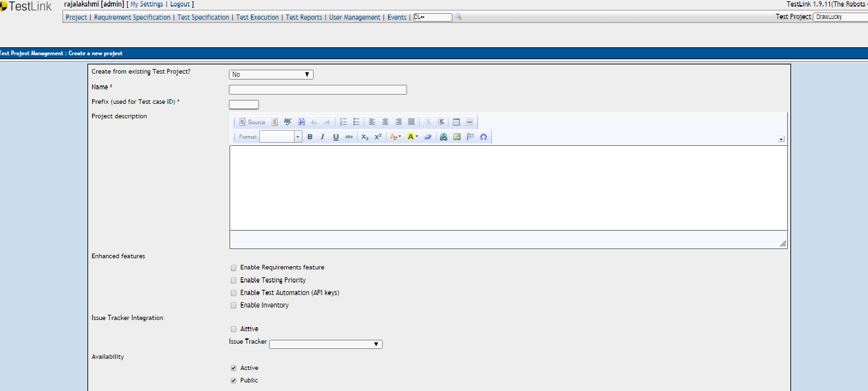Click the Logout link
This screenshot has height=391, width=868.
(x=180, y=4)
